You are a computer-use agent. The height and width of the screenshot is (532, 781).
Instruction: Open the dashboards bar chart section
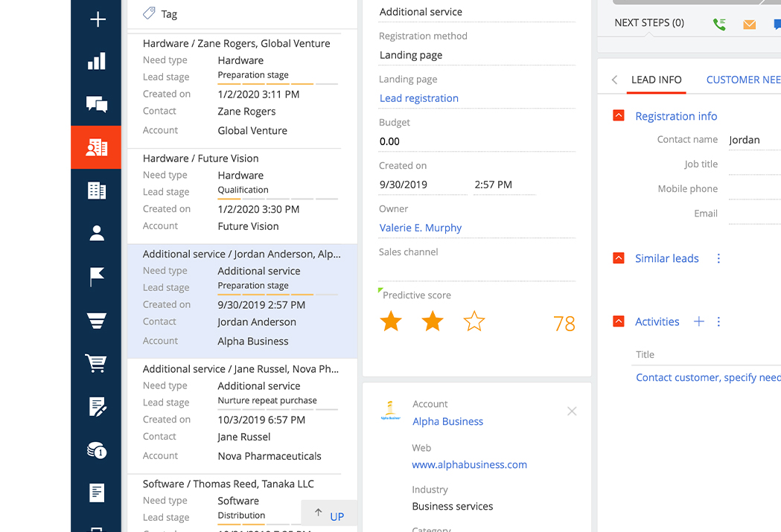point(97,62)
